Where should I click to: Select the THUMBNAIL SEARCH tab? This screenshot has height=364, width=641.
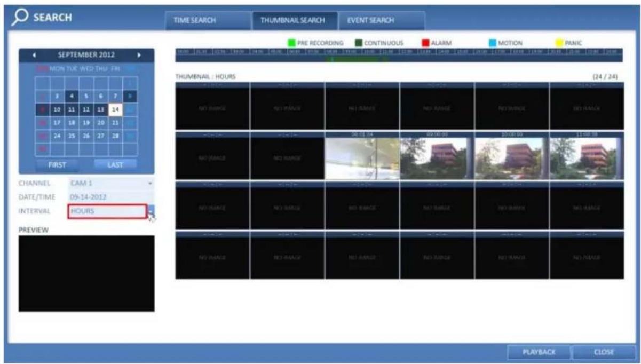pyautogui.click(x=295, y=21)
